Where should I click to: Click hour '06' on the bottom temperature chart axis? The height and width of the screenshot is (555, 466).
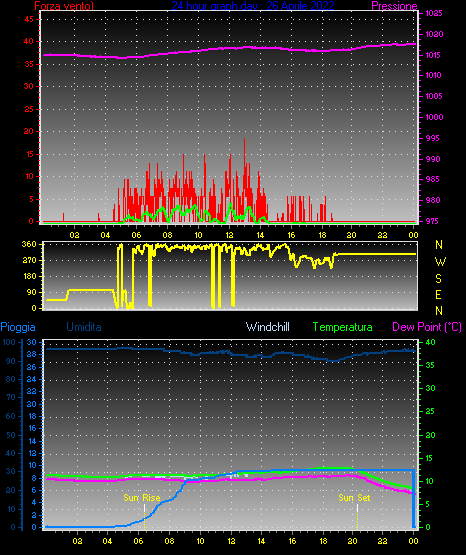(138, 541)
